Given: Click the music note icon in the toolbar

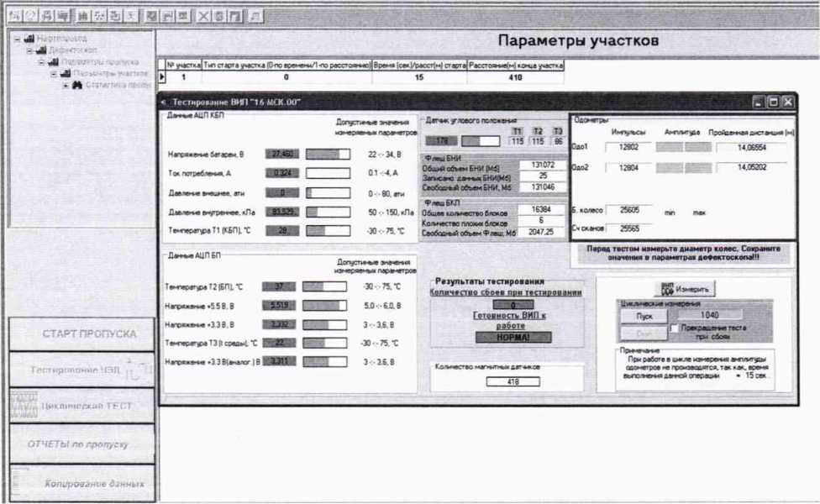Looking at the screenshot, I should coord(255,17).
